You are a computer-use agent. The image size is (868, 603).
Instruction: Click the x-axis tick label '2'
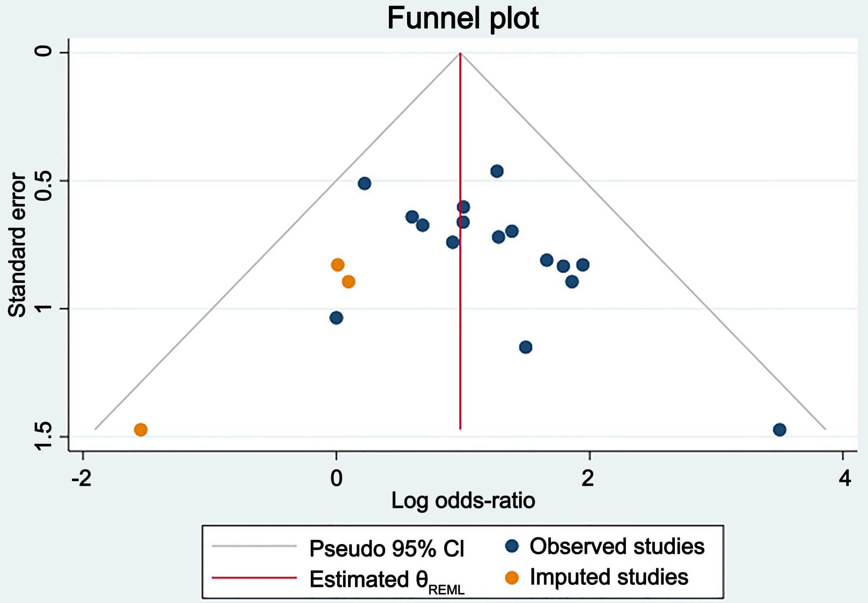pyautogui.click(x=587, y=478)
